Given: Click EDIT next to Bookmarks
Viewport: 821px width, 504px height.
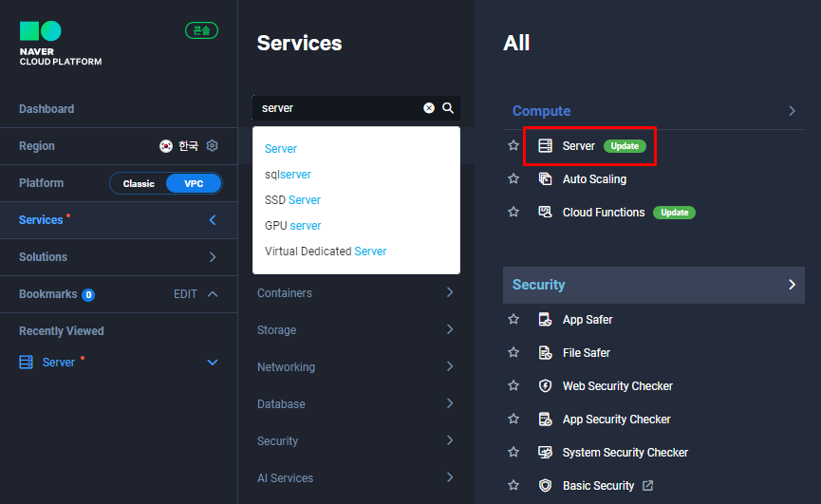Looking at the screenshot, I should click(185, 294).
